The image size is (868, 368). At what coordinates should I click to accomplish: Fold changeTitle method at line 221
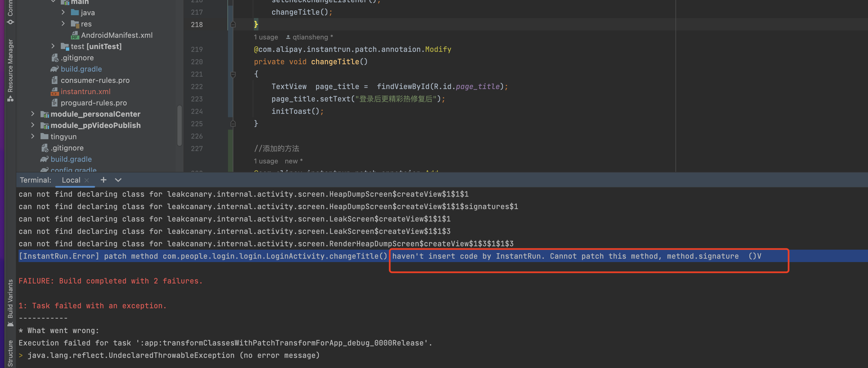pos(233,74)
